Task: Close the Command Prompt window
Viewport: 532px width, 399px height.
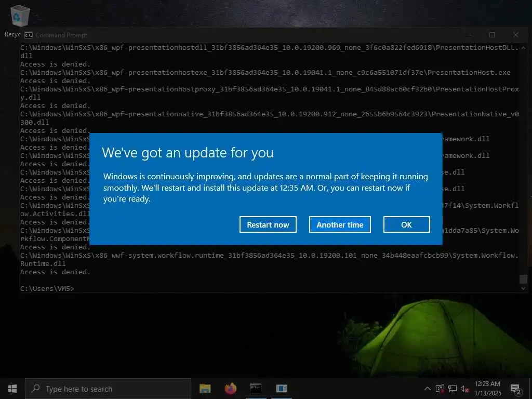Action: click(516, 35)
